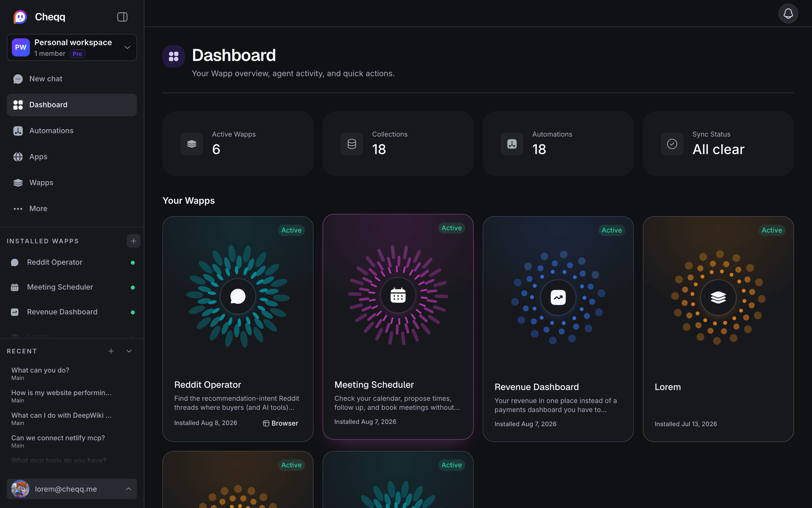Click the More ellipsis icon

pos(18,209)
